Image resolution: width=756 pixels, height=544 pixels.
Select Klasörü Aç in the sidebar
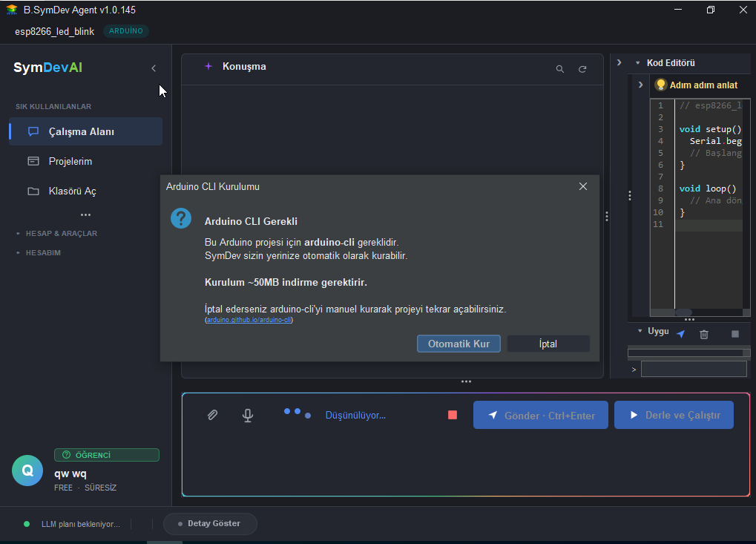(86, 191)
